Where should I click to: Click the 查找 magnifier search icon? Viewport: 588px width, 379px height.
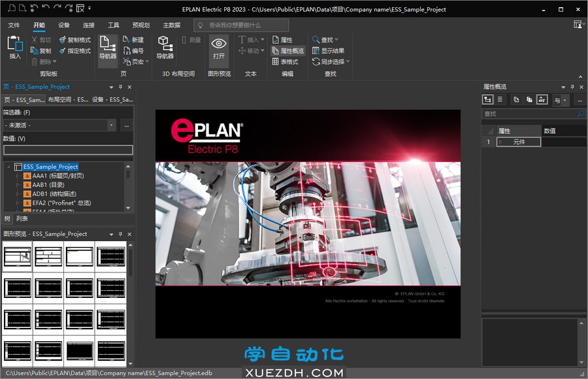coord(316,39)
